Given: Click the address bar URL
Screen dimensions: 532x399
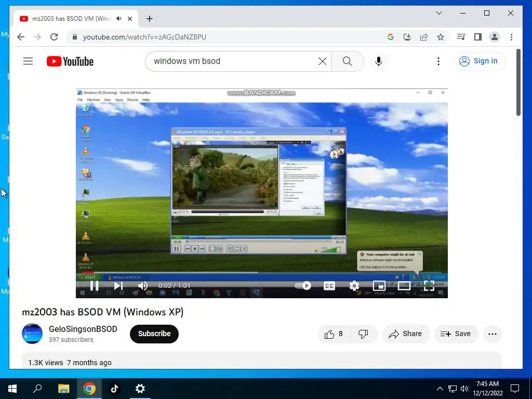Looking at the screenshot, I should point(145,37).
